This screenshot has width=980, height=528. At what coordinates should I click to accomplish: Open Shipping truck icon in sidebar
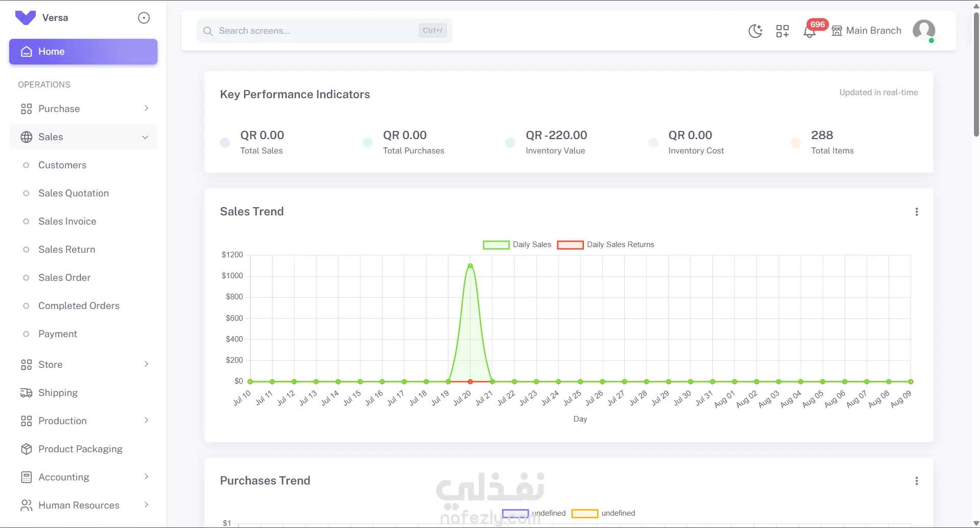26,393
